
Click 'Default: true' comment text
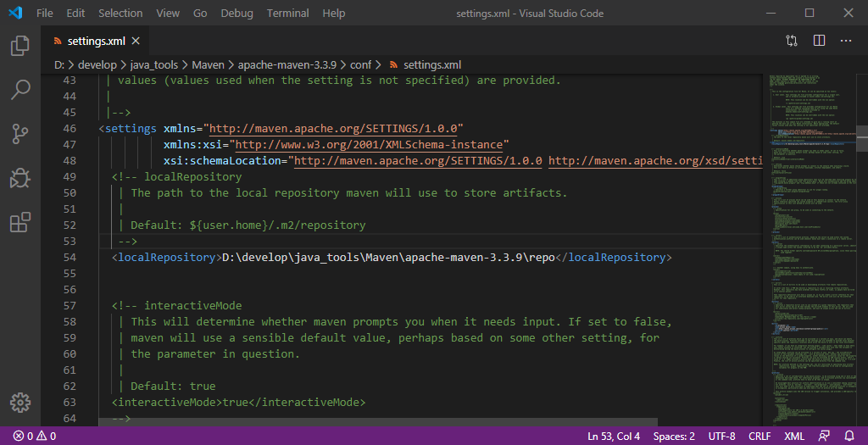(173, 386)
